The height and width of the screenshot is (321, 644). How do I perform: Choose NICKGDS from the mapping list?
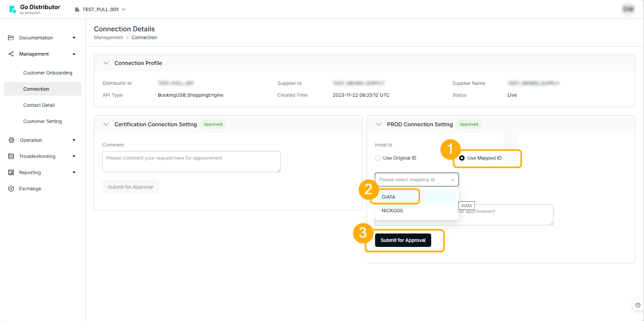point(417,211)
